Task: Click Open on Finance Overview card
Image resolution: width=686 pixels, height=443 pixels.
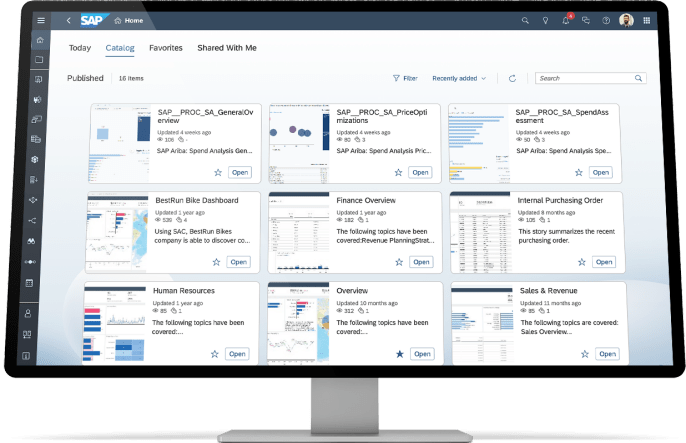Action: point(421,262)
